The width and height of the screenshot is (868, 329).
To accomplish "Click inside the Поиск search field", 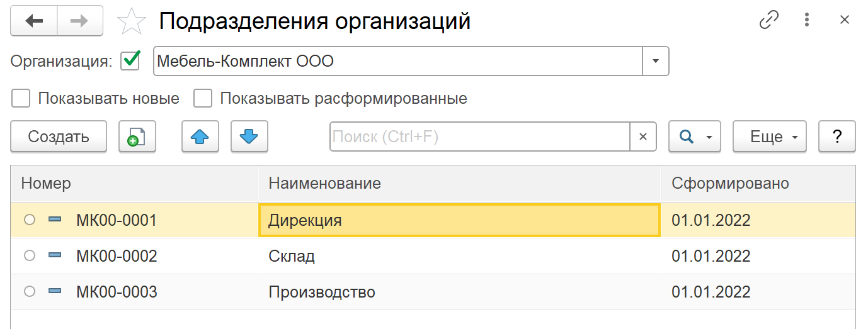I will [479, 137].
